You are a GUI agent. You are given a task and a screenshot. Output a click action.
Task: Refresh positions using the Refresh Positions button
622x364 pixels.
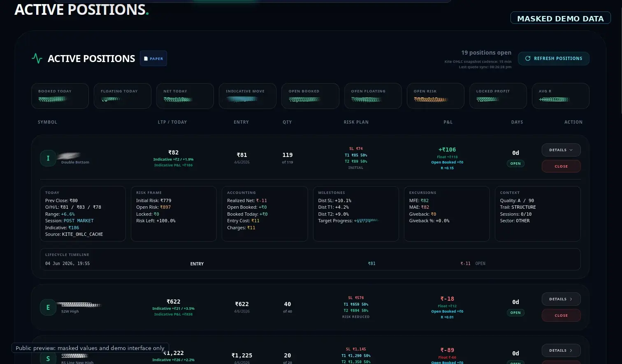(x=554, y=58)
